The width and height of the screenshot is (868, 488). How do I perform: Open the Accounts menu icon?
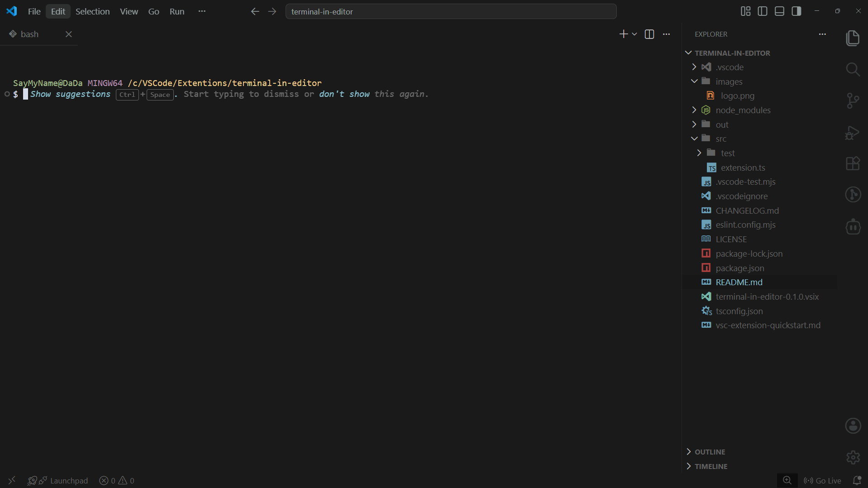pos(853,426)
